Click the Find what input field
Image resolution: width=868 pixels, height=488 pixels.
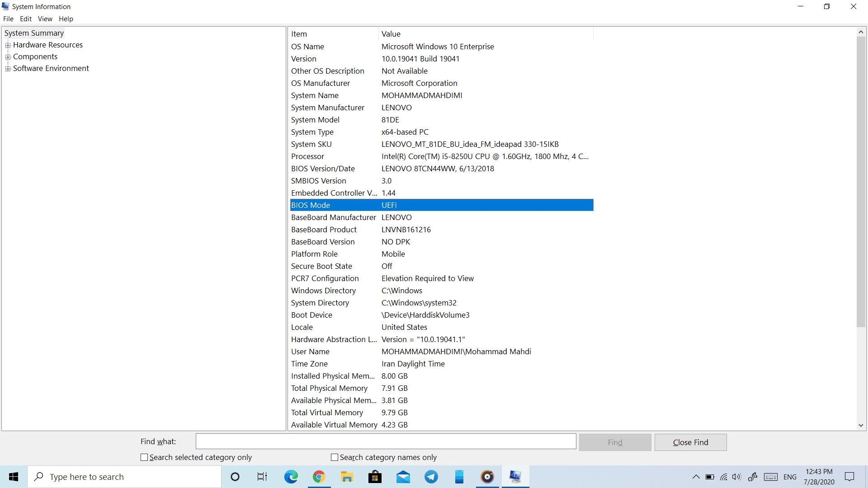pyautogui.click(x=386, y=441)
